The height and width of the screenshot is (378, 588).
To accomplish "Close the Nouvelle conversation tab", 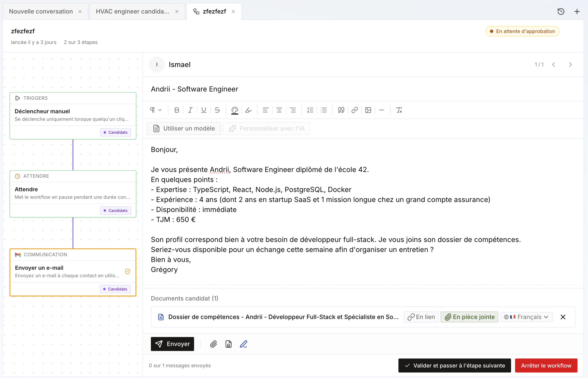I will 80,11.
